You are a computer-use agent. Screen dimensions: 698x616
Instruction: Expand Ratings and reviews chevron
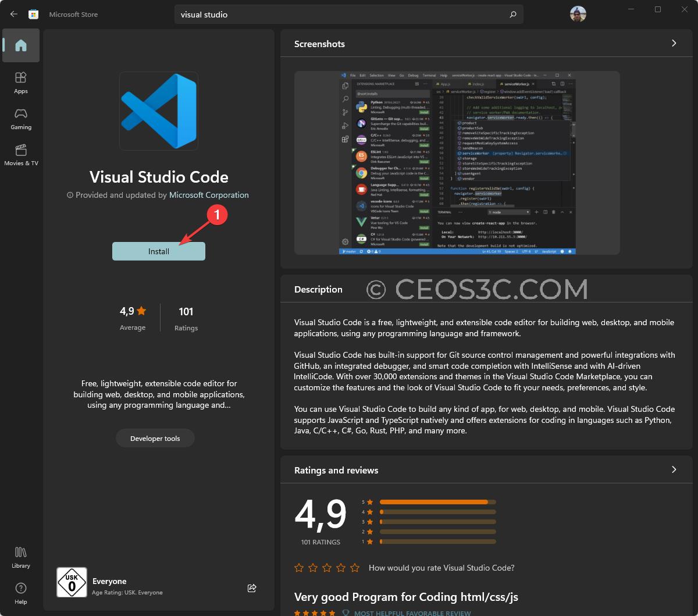tap(674, 469)
